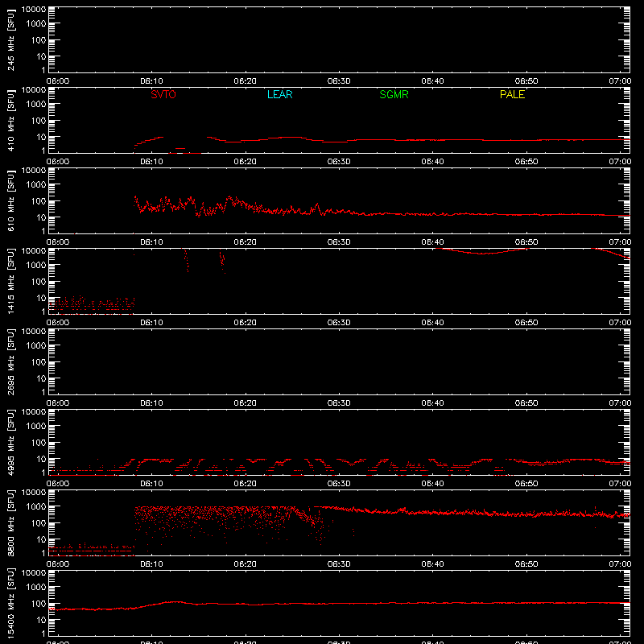Click the 06:20 tick under the 8800 MHz plot
Screen dimensions: 644x644
click(x=246, y=564)
